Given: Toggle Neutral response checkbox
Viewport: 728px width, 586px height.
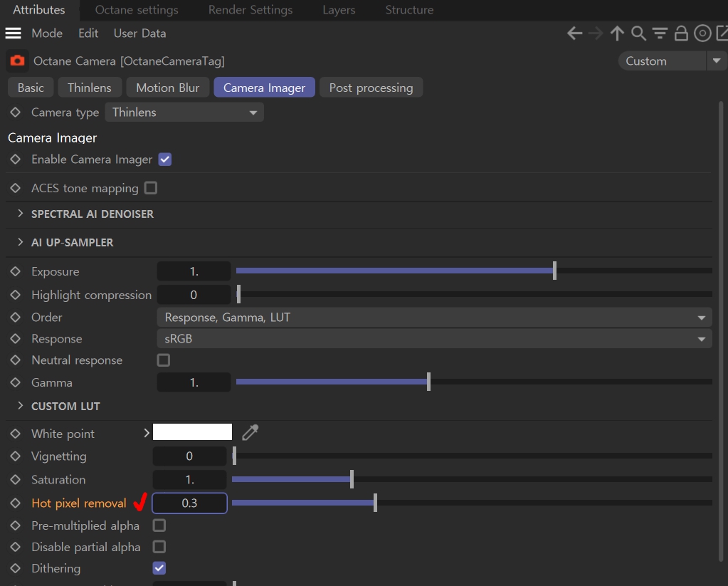Looking at the screenshot, I should click(x=164, y=360).
